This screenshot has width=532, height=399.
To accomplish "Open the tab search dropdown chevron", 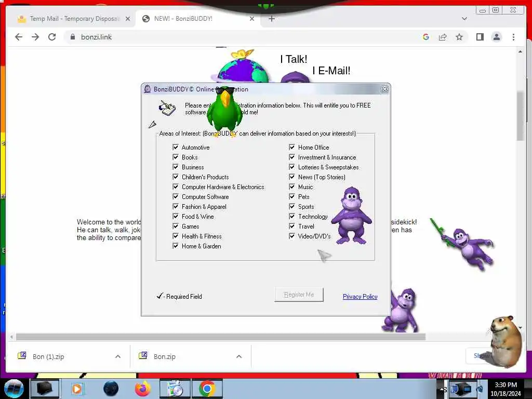I will click(x=464, y=19).
